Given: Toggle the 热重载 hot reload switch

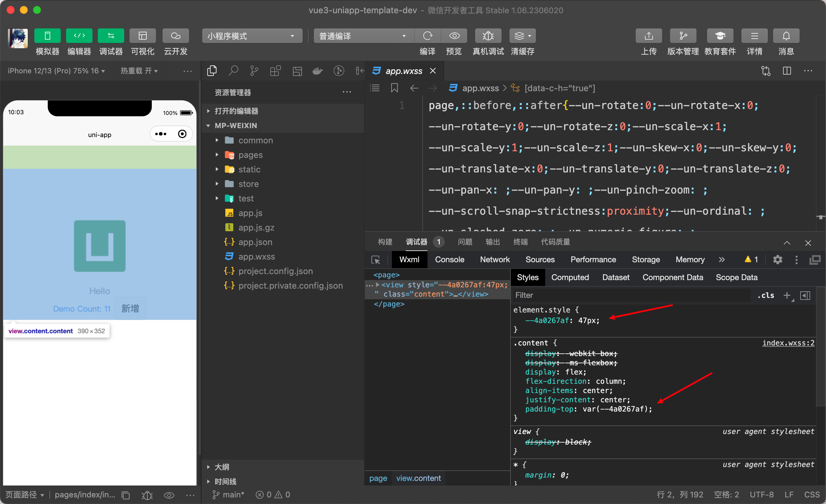Looking at the screenshot, I should click(x=139, y=71).
